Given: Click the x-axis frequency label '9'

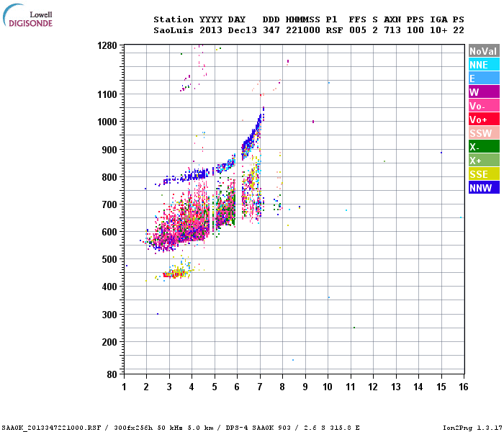Looking at the screenshot, I should (x=305, y=387).
